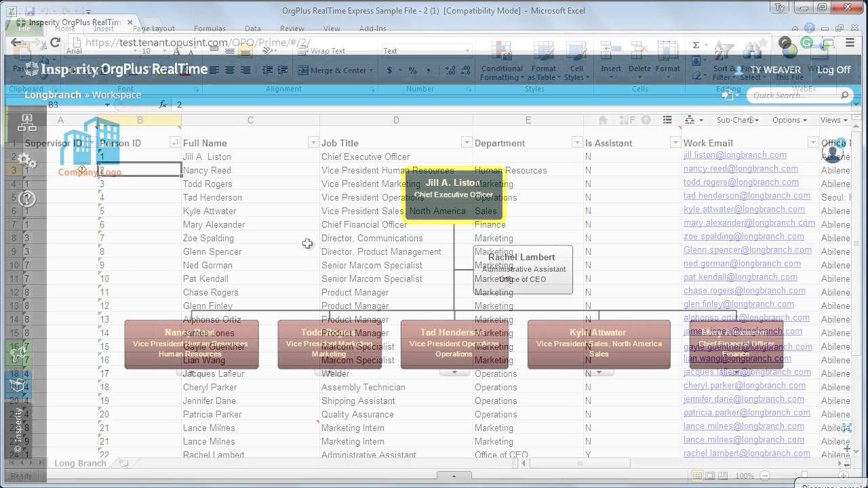Click the center align icon in Alignment group
The image size is (868, 488).
pyautogui.click(x=230, y=70)
